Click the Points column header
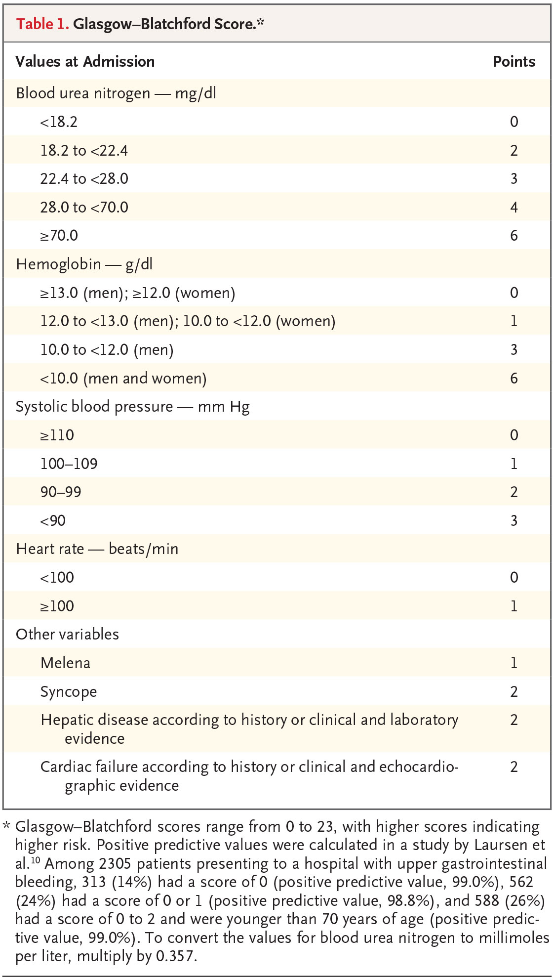 (514, 61)
